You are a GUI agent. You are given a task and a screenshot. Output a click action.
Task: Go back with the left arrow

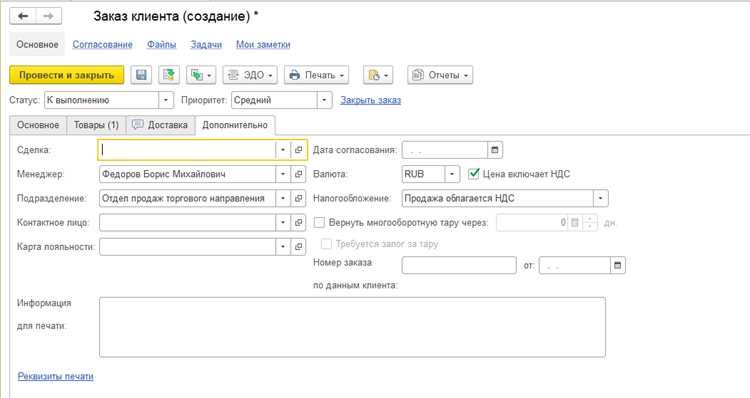23,16
